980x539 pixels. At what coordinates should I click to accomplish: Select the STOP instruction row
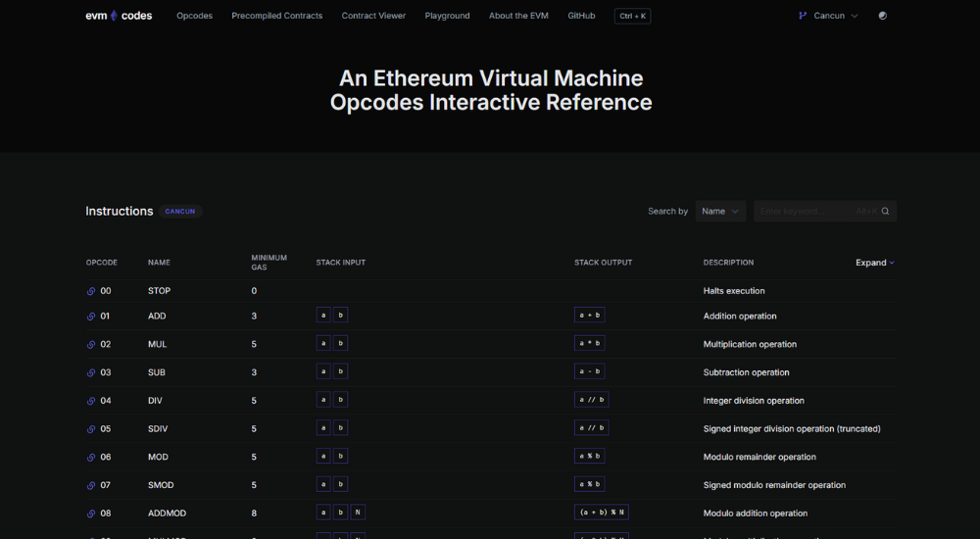click(x=491, y=291)
